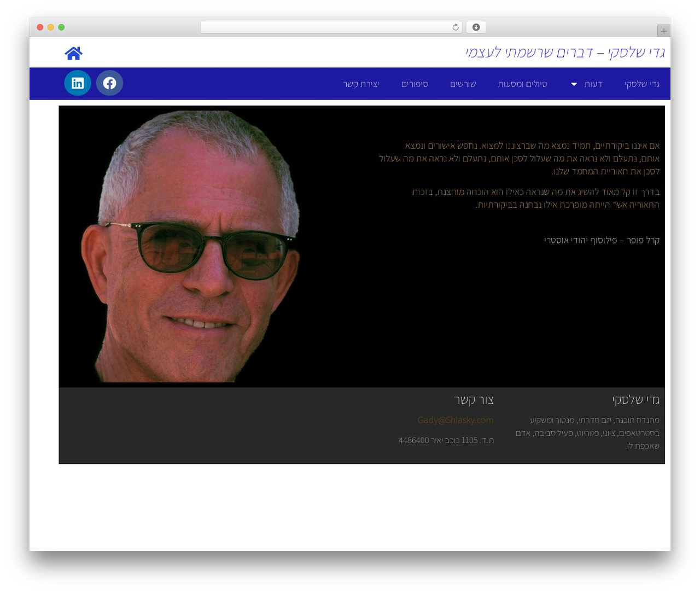Image resolution: width=700 pixels, height=593 pixels.
Task: Close the browser window with red button
Action: pyautogui.click(x=40, y=27)
